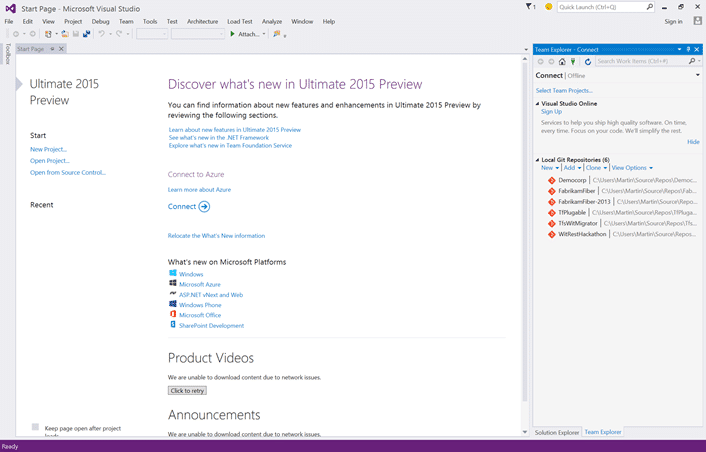
Task: Click the Navigate Backward toolbar icon
Action: tap(16, 34)
